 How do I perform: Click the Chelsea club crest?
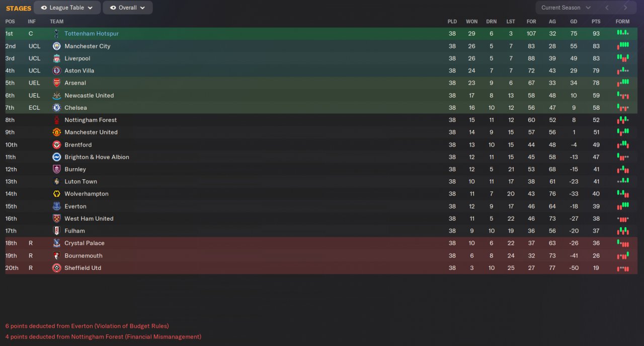click(x=56, y=108)
